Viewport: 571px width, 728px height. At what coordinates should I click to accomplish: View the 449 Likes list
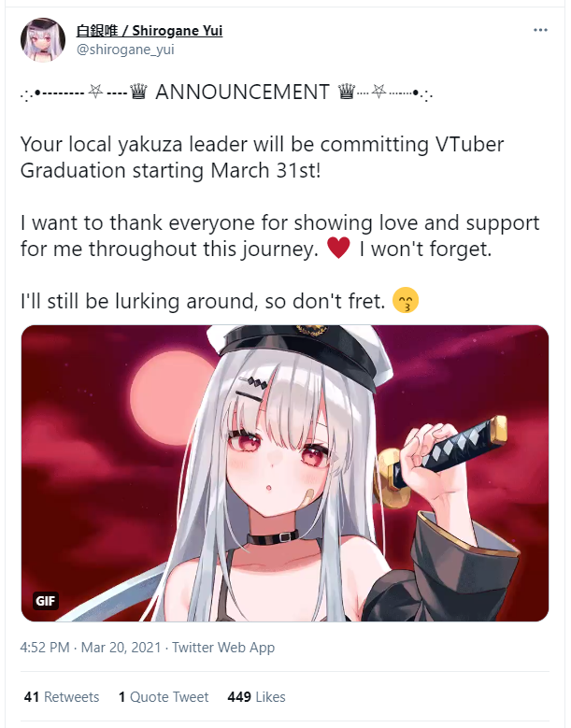256,697
